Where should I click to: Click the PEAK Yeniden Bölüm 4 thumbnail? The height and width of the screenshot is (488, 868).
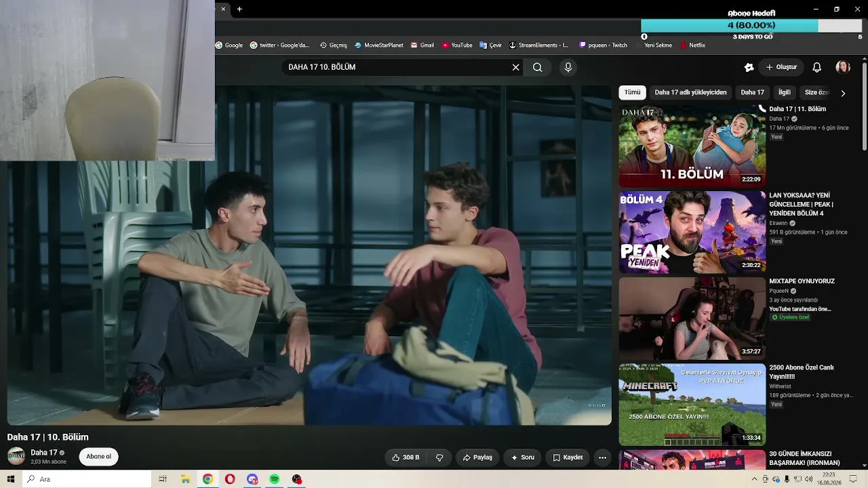[x=692, y=232]
